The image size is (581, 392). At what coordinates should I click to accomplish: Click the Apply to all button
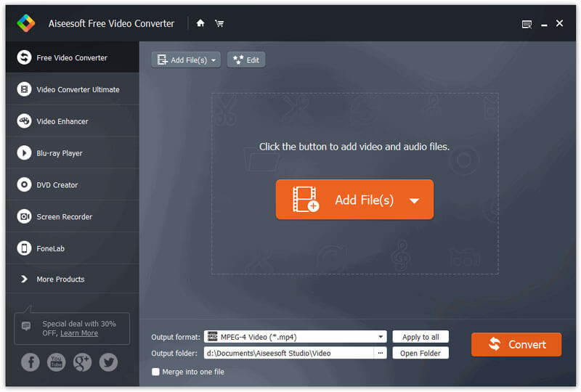coord(420,337)
